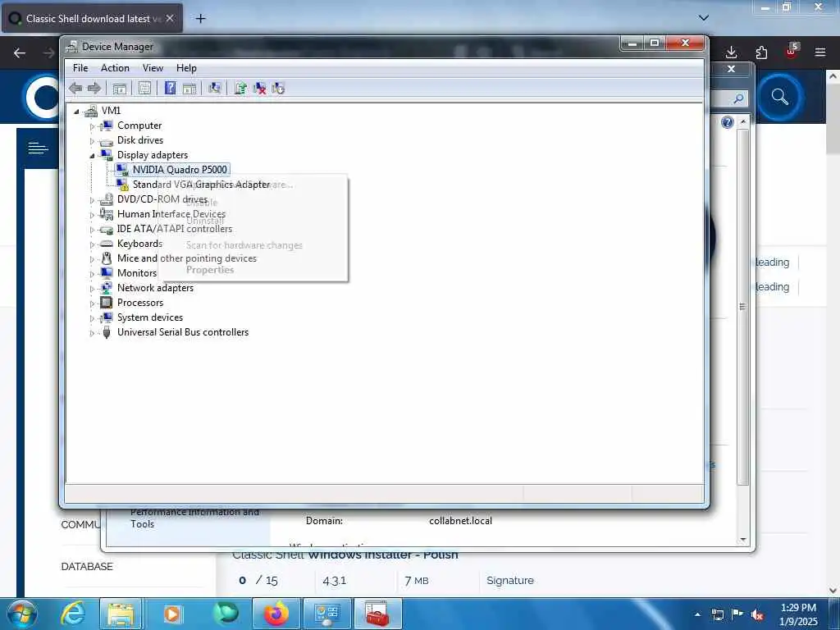Click the Forward arrow in Device Manager toolbar
This screenshot has width=840, height=630.
[x=94, y=89]
